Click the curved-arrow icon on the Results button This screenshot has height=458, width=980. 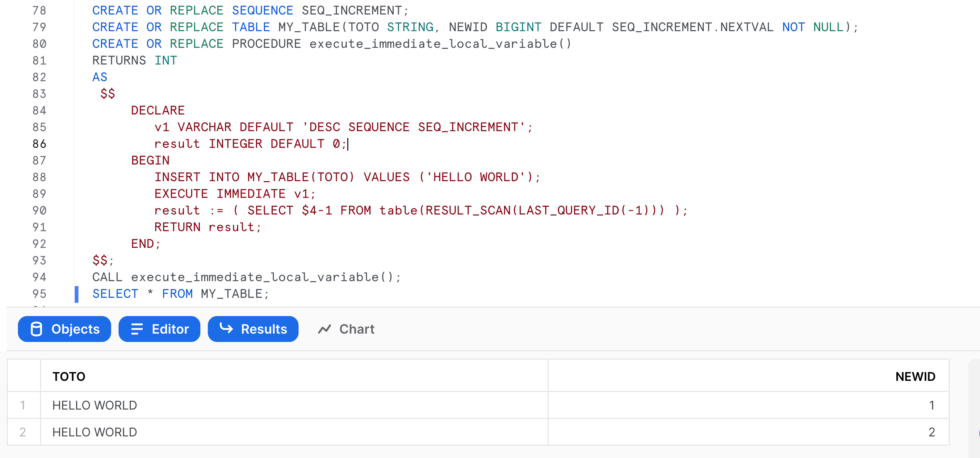tap(227, 329)
